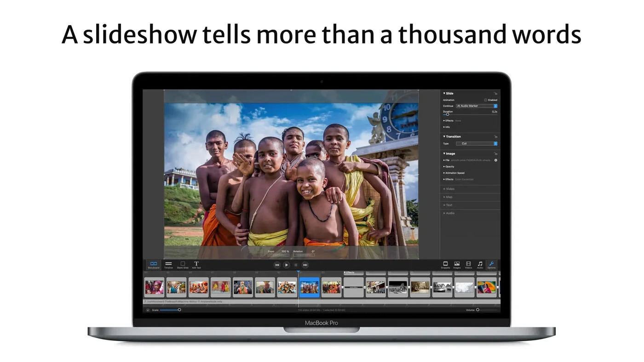Screen dimensions: 644x362
Task: Open the Images browser
Action: click(x=457, y=265)
